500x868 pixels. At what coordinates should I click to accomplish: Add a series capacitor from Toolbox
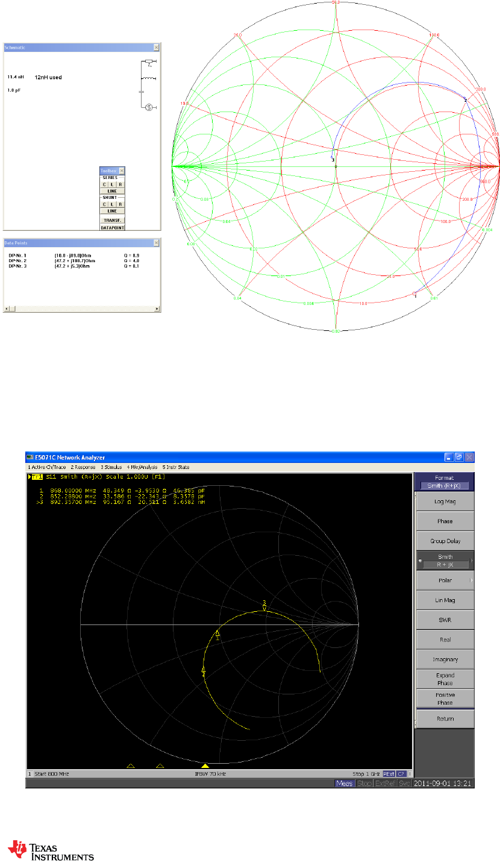104,184
